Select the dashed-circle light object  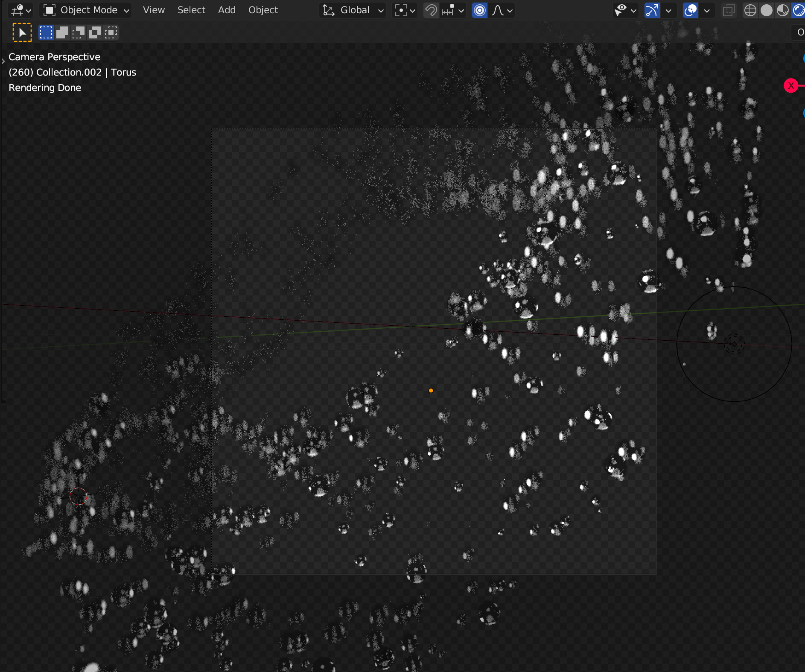[734, 344]
